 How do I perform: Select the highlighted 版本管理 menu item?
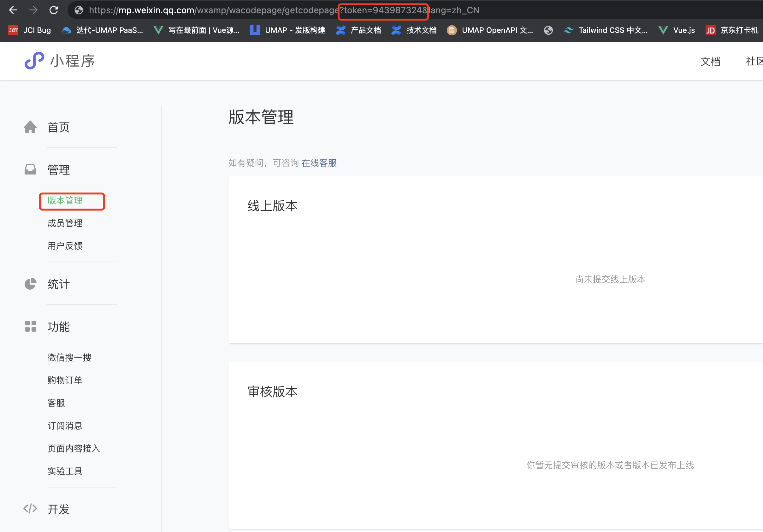tap(65, 200)
